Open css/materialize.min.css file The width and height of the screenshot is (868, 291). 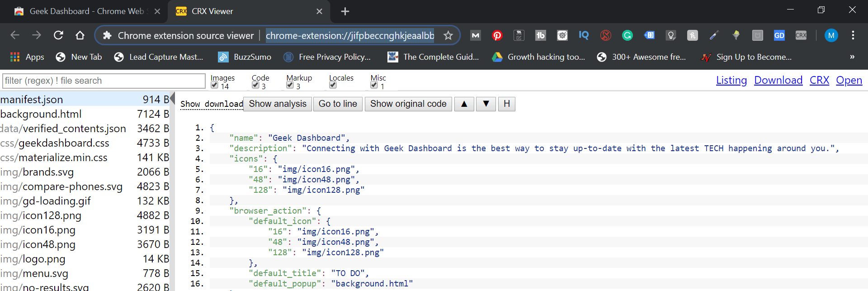point(85,157)
